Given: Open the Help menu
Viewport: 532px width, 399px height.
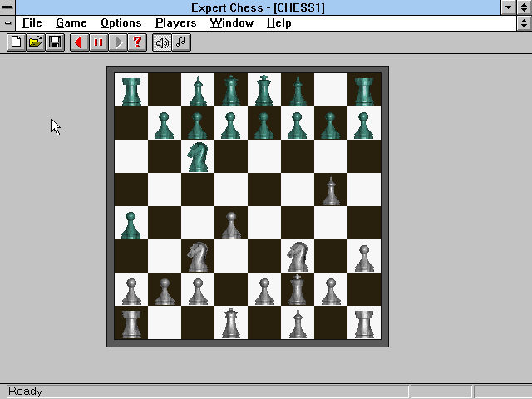Looking at the screenshot, I should pyautogui.click(x=279, y=23).
